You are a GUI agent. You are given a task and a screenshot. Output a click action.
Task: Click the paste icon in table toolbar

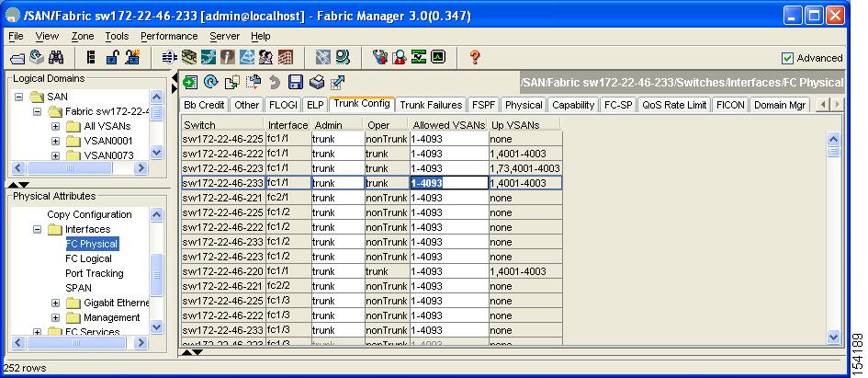[253, 83]
